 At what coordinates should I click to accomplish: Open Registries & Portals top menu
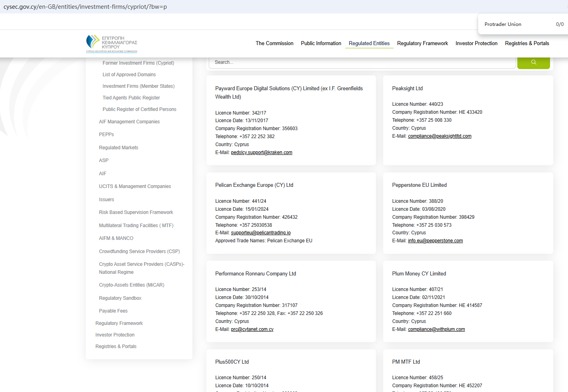pos(527,44)
